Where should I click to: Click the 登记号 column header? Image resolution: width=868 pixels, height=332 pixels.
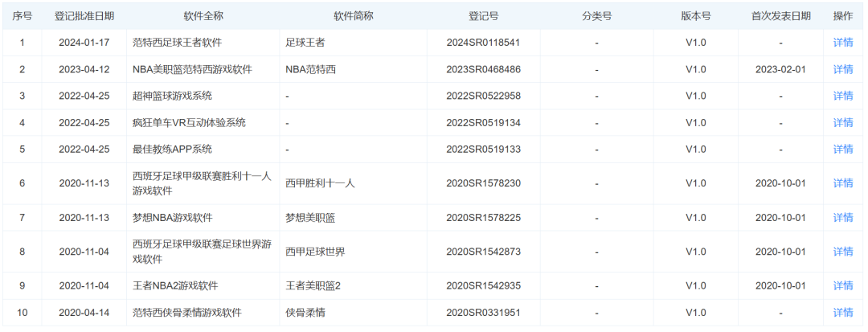tap(483, 16)
